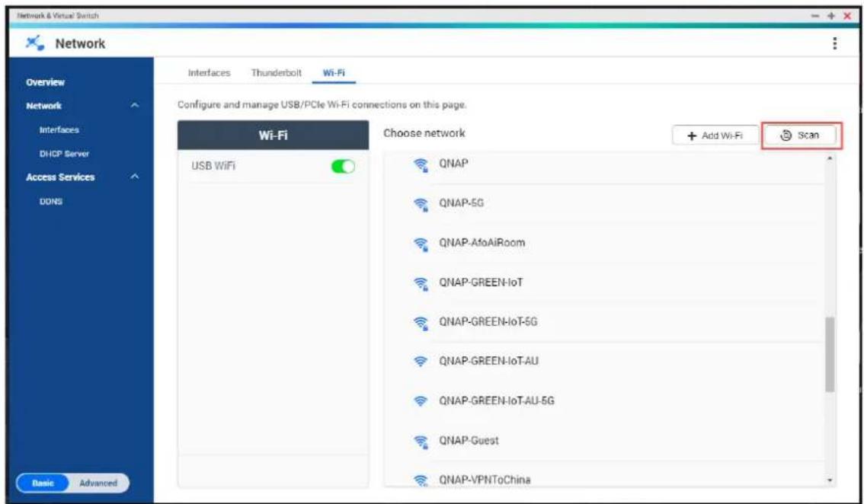
Task: Maximize the Network & Virtual Switch window
Action: (x=831, y=16)
